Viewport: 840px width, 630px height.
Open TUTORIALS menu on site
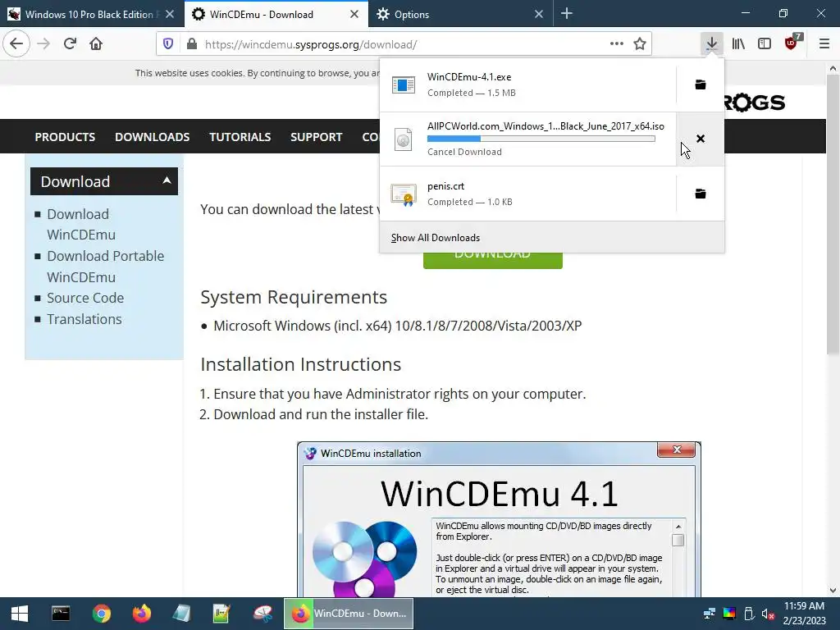coord(240,137)
